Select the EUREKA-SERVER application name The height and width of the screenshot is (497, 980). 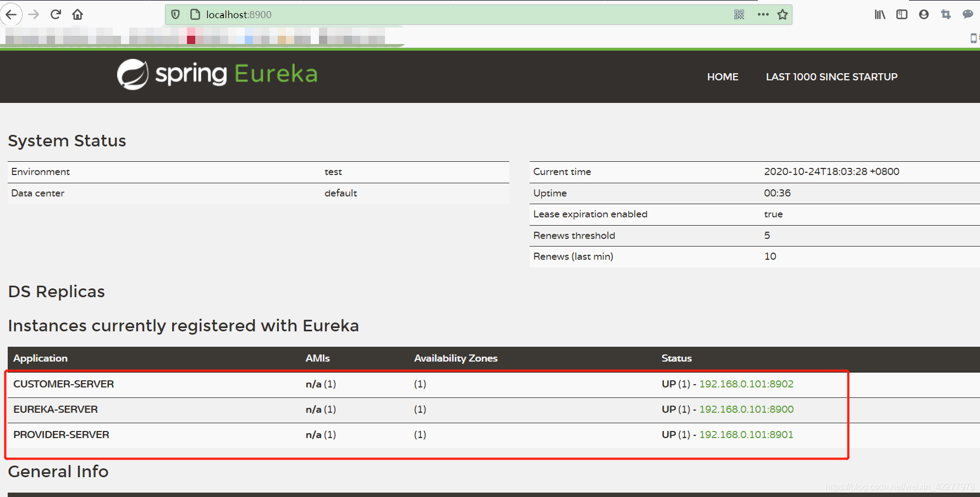pos(56,409)
